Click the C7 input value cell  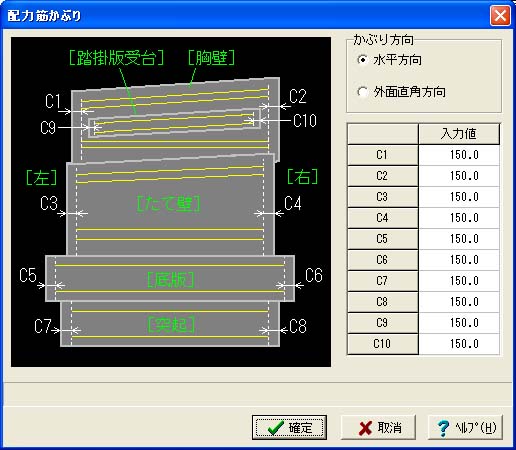[459, 281]
